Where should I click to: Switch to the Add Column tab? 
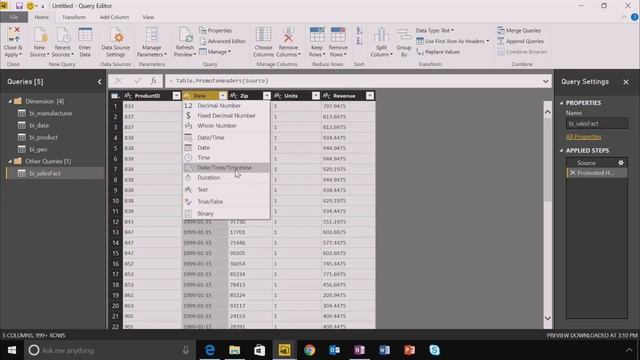click(x=114, y=17)
